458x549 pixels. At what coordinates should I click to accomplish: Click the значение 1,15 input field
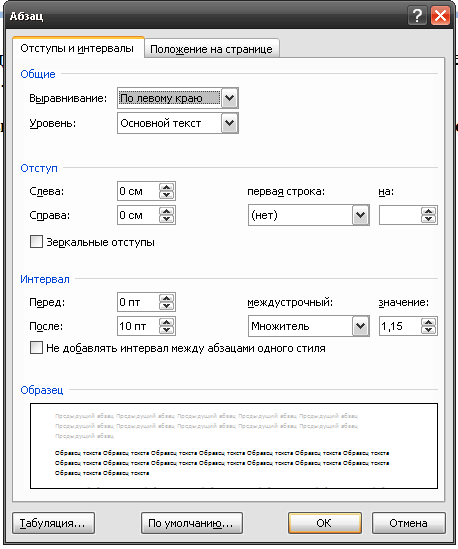pos(400,326)
